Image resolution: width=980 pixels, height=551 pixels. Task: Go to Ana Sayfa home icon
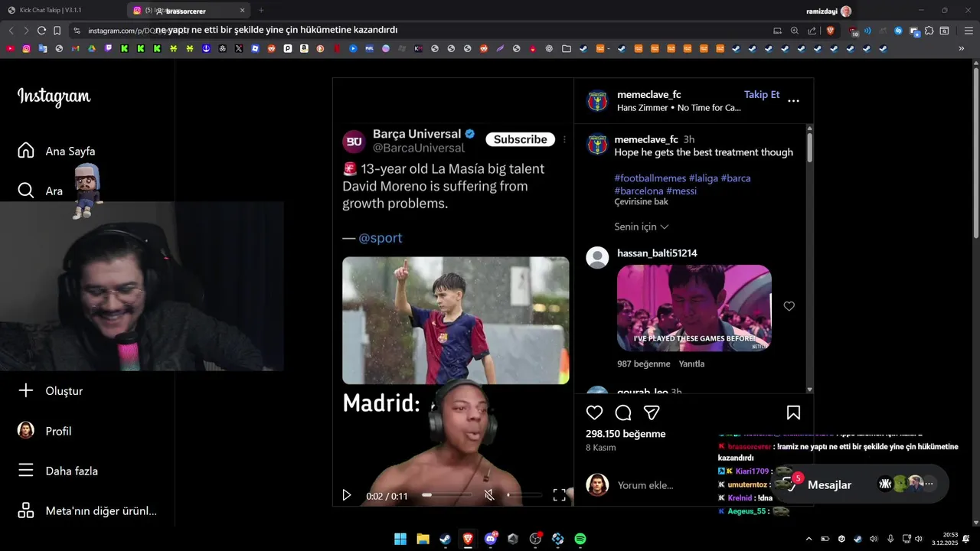point(26,150)
